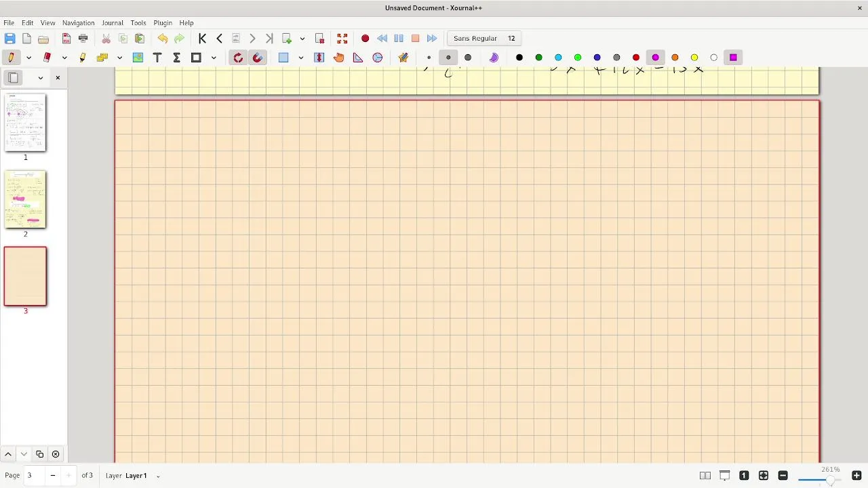Open the File menu

pyautogui.click(x=9, y=23)
